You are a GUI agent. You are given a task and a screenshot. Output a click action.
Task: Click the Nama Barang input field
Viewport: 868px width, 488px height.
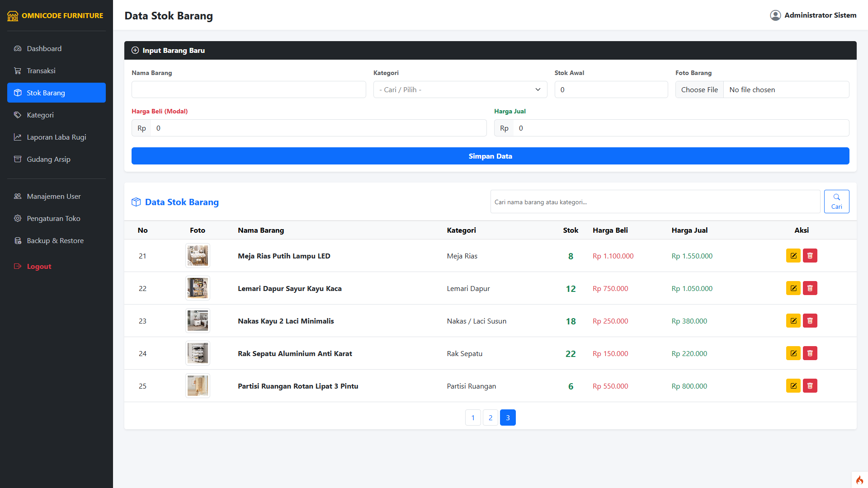[x=249, y=89]
